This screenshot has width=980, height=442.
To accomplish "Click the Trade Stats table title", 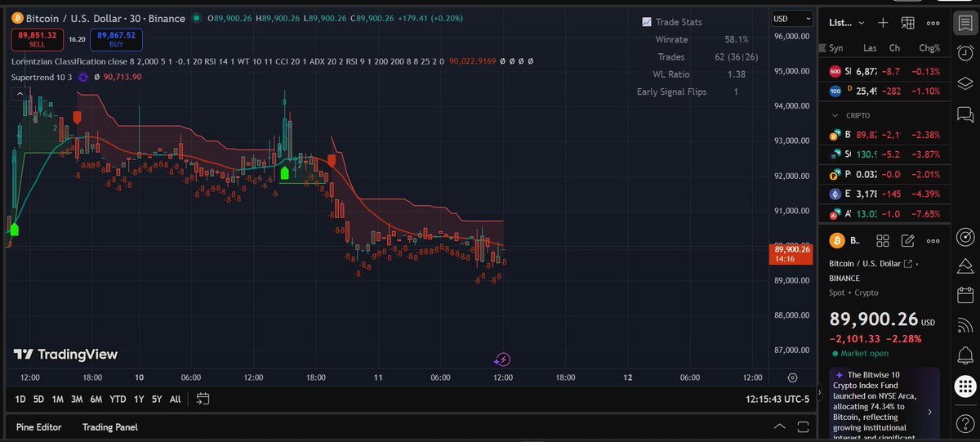I will pos(677,22).
